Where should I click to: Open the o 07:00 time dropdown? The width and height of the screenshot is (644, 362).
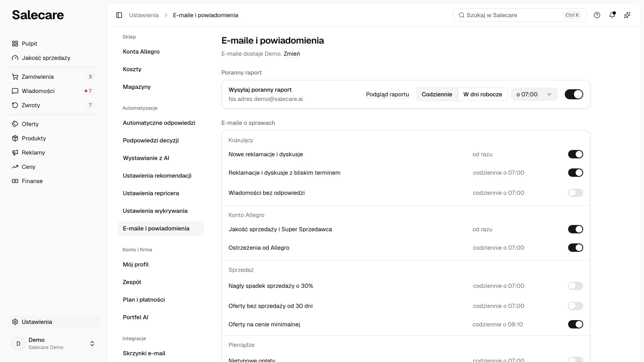pyautogui.click(x=534, y=94)
